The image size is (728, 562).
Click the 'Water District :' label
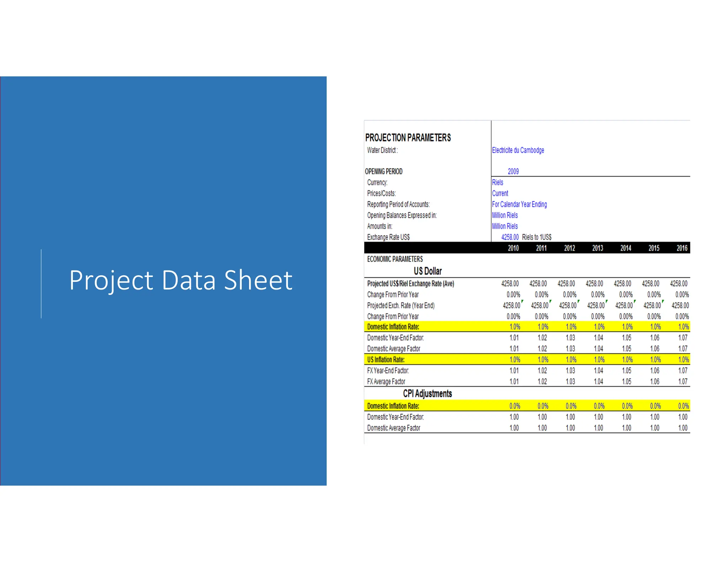[382, 150]
